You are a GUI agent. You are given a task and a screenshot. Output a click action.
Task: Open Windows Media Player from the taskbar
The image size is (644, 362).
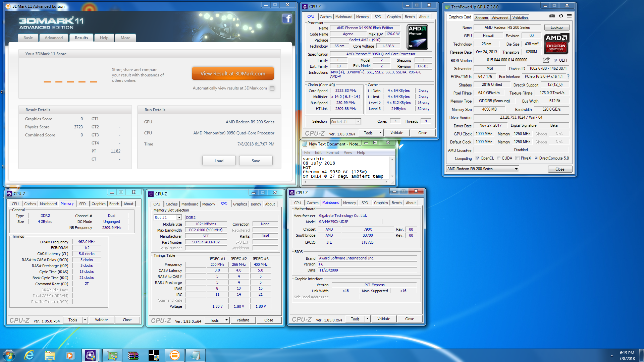[x=70, y=355]
